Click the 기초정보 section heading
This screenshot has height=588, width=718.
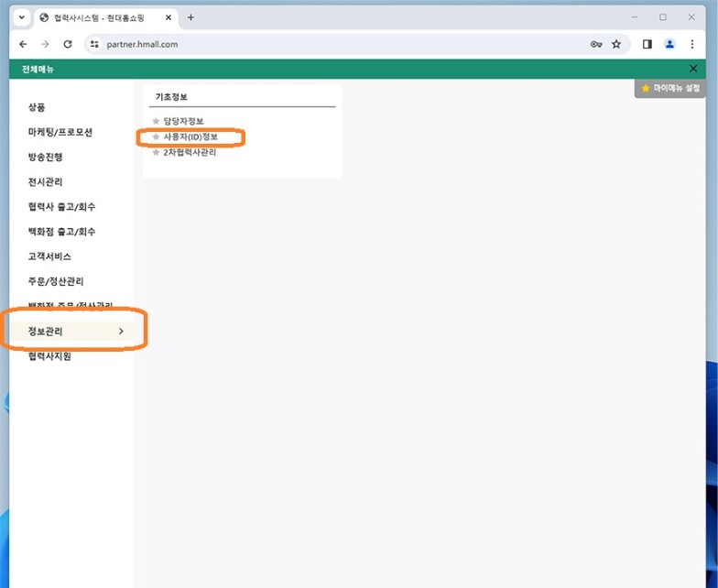click(171, 97)
